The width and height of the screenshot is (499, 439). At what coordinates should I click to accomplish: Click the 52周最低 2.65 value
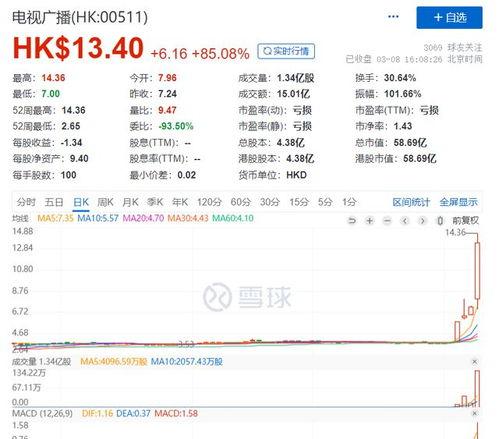(x=71, y=126)
